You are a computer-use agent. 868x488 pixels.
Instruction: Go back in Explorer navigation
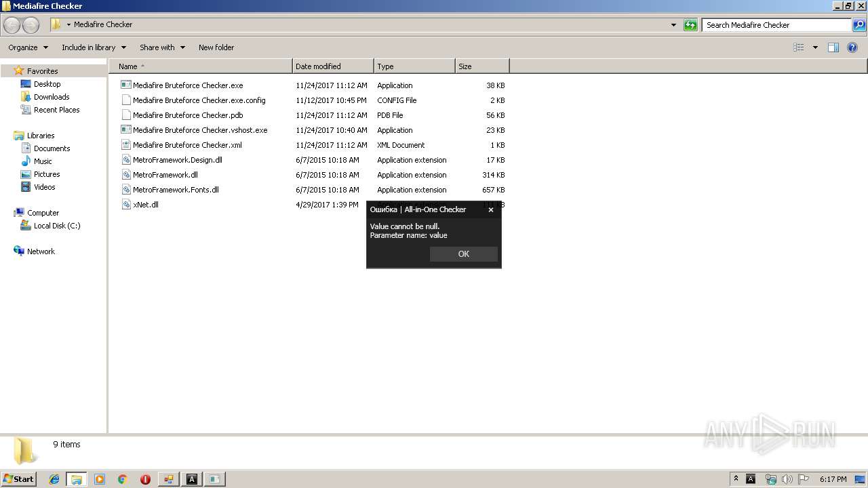[x=12, y=25]
